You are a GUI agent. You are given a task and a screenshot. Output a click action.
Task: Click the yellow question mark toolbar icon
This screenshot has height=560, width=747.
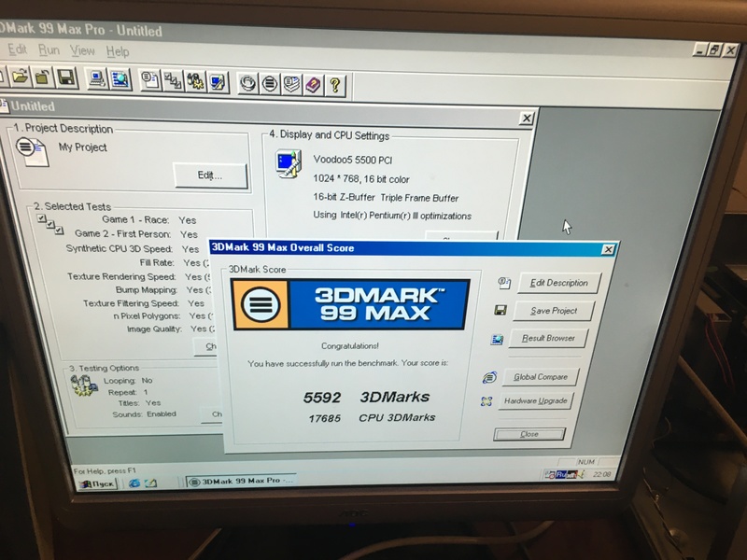point(335,86)
